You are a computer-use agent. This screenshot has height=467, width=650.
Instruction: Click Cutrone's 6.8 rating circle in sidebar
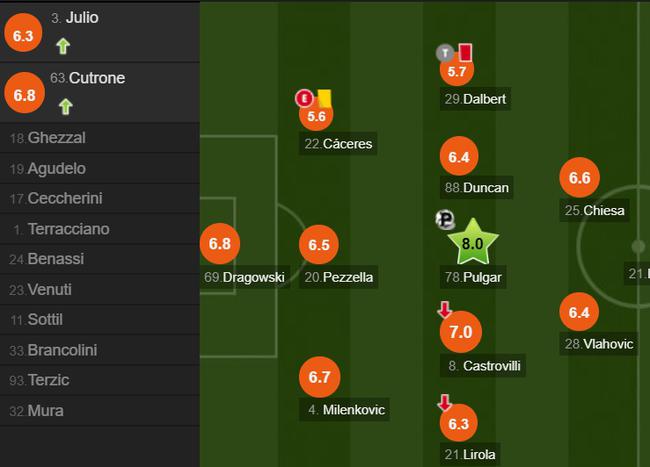24,95
